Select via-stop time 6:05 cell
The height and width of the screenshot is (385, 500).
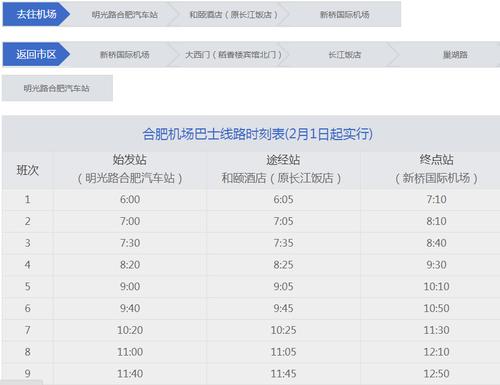click(x=283, y=199)
